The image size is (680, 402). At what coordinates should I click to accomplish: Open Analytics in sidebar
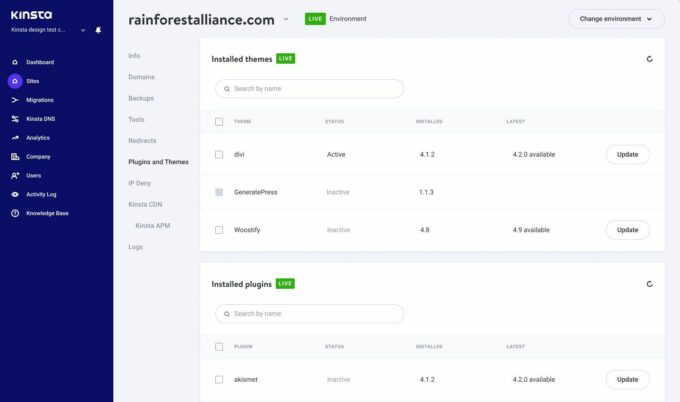click(x=38, y=137)
